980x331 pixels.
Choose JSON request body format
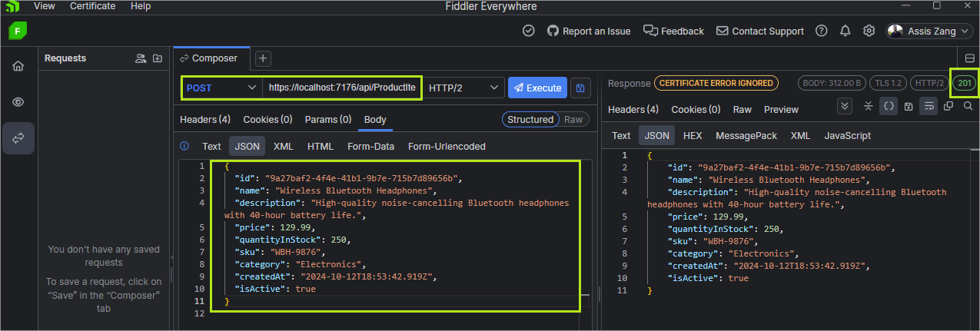pos(247,146)
